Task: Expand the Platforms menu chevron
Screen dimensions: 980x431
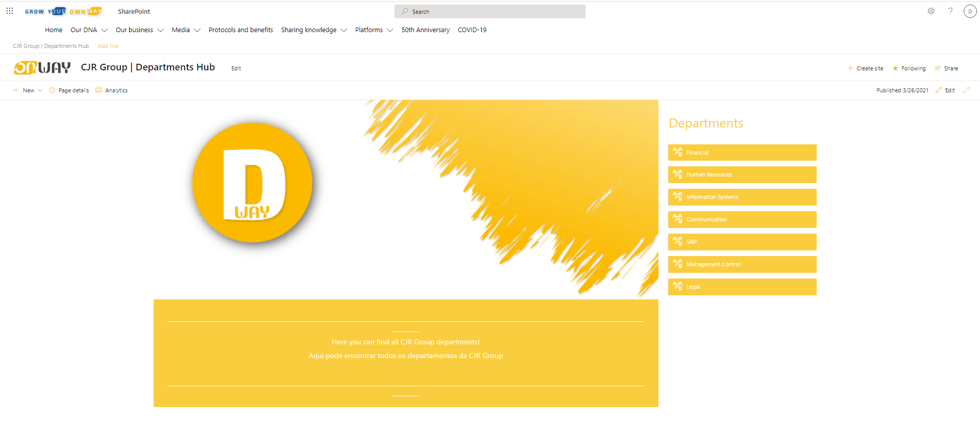Action: (x=390, y=30)
